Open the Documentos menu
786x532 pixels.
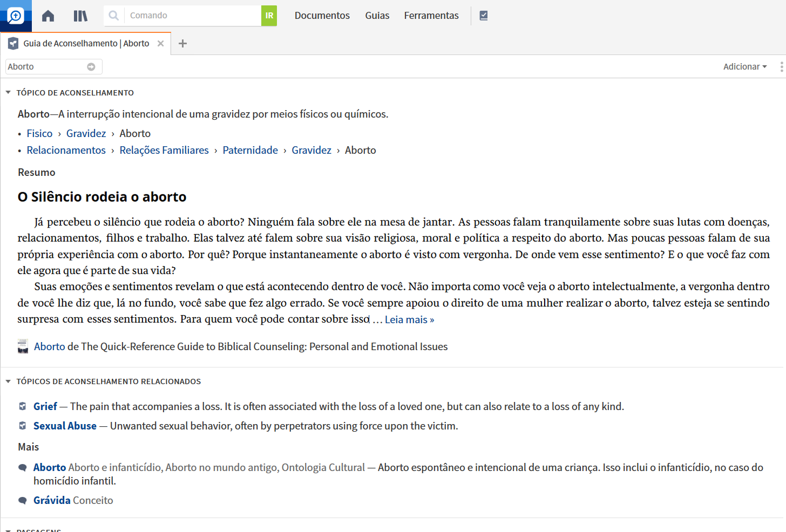322,16
